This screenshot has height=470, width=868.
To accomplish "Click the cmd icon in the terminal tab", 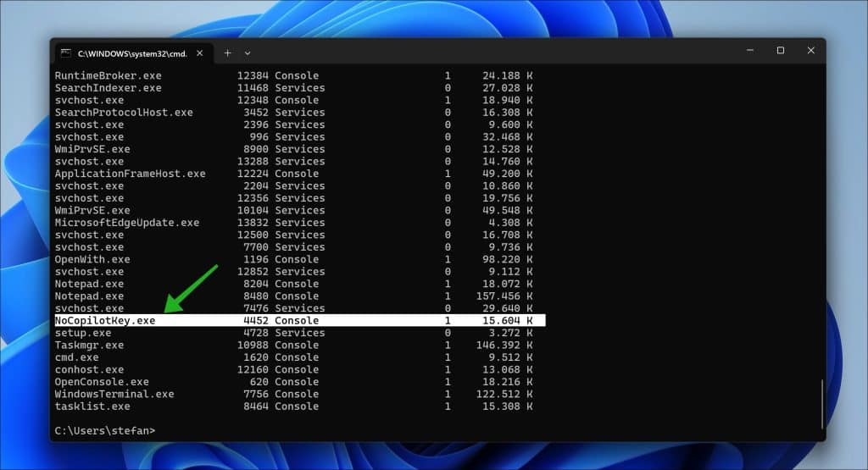I will click(66, 53).
